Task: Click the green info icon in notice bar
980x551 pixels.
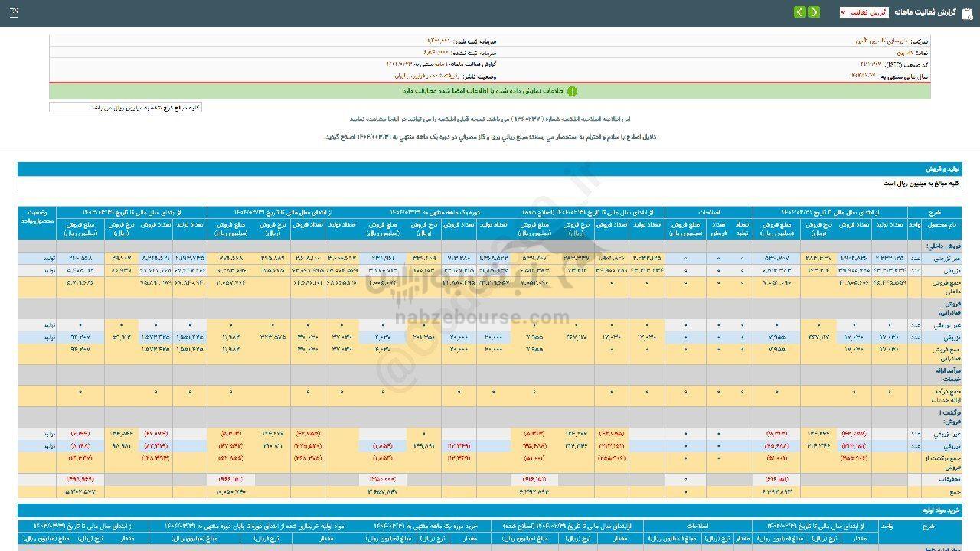Action: click(x=571, y=91)
